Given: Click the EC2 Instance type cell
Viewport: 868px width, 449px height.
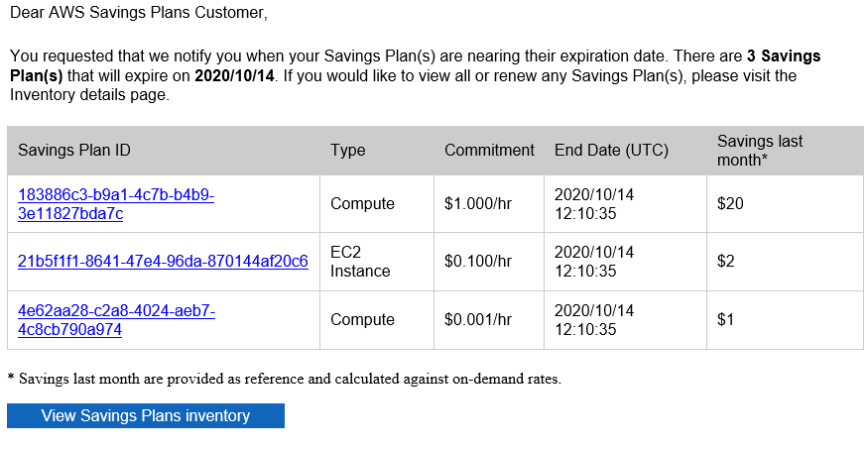Looking at the screenshot, I should click(x=360, y=262).
